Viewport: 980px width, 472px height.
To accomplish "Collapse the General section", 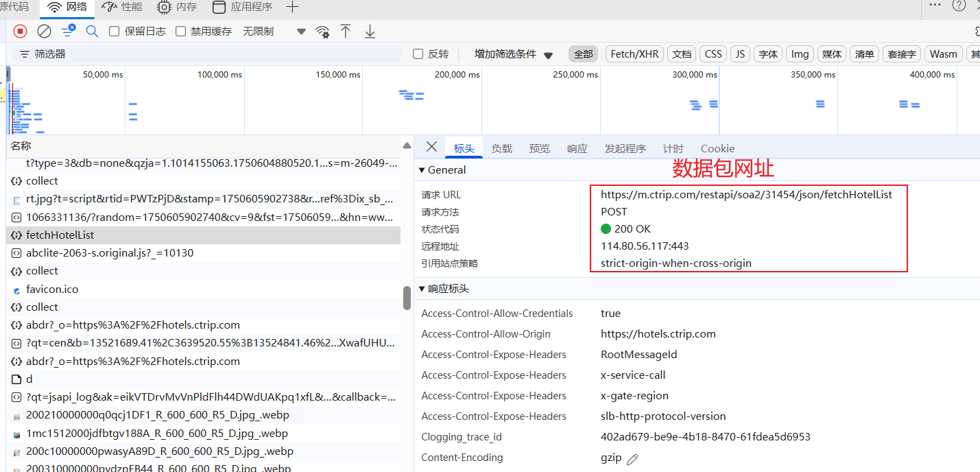I will pos(422,170).
